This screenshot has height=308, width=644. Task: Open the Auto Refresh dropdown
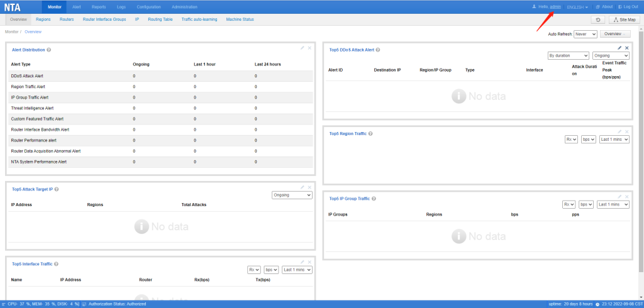[586, 35]
